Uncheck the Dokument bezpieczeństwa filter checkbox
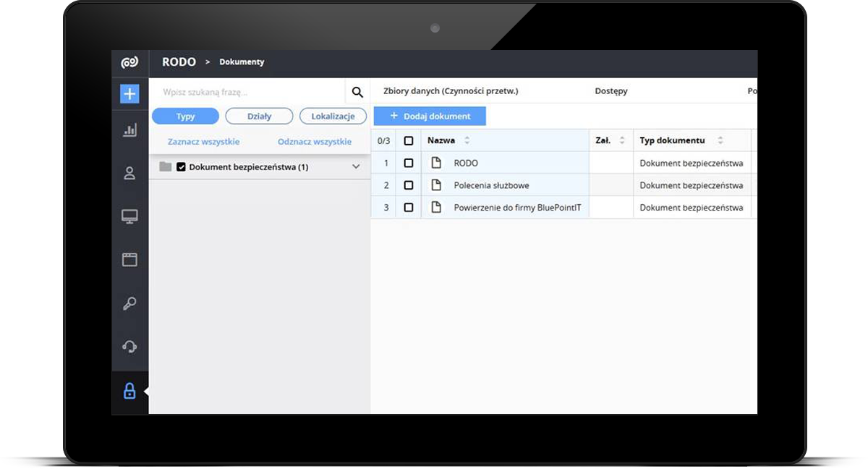Image resolution: width=868 pixels, height=469 pixels. coord(182,167)
